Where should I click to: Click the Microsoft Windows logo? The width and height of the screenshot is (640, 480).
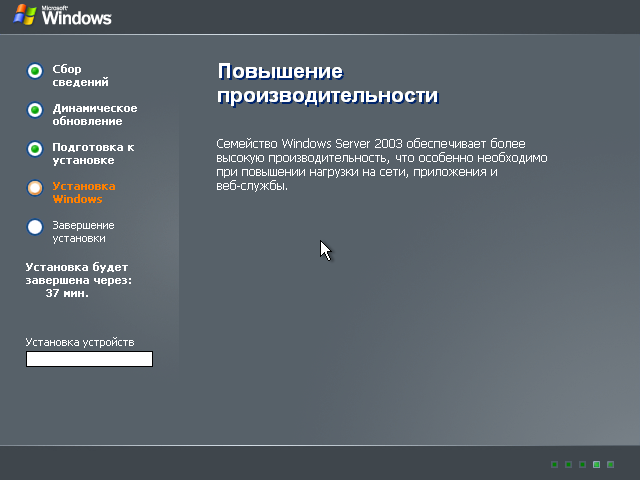coord(62,15)
